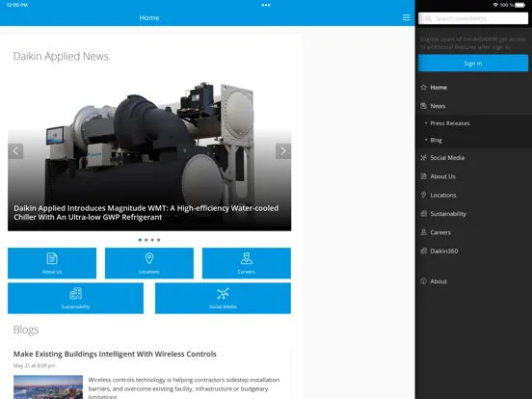The image size is (532, 399).
Task: Click the search magnifier icon
Action: [x=428, y=18]
